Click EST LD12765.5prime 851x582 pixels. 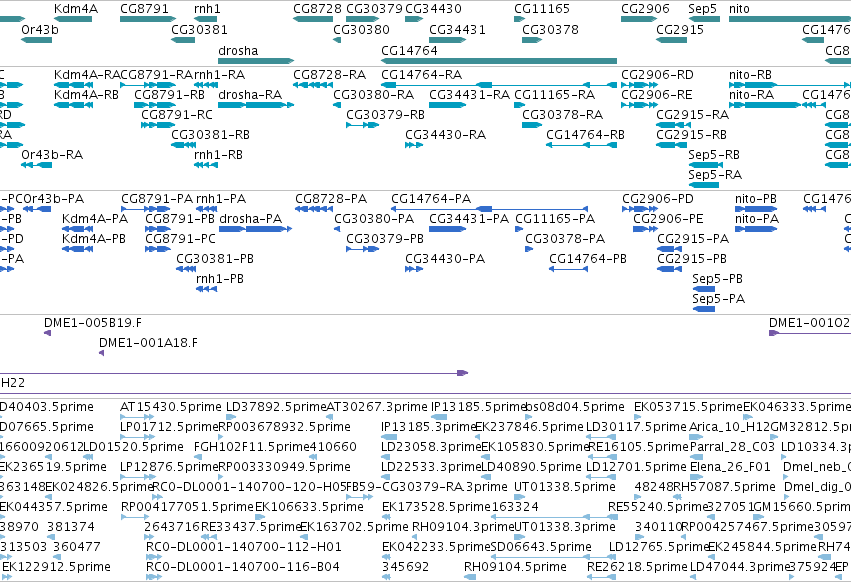tap(613, 557)
